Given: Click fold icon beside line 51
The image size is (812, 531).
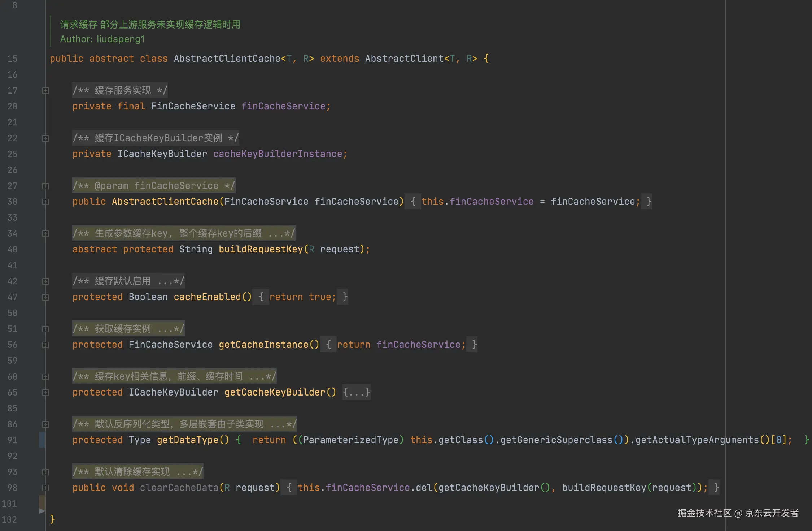Looking at the screenshot, I should click(x=45, y=329).
